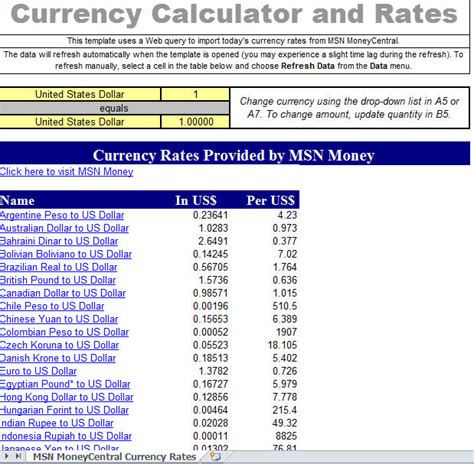Select the In US$ value 1.3782

213,371
